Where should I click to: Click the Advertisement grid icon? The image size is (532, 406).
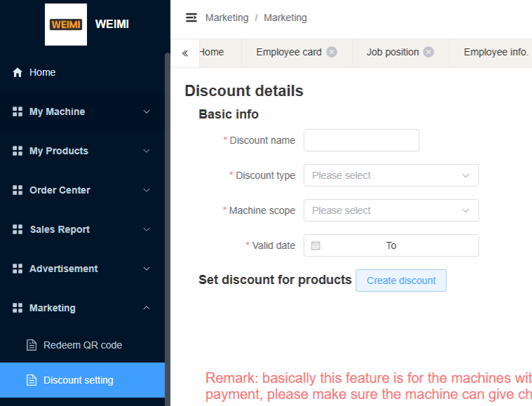(18, 269)
